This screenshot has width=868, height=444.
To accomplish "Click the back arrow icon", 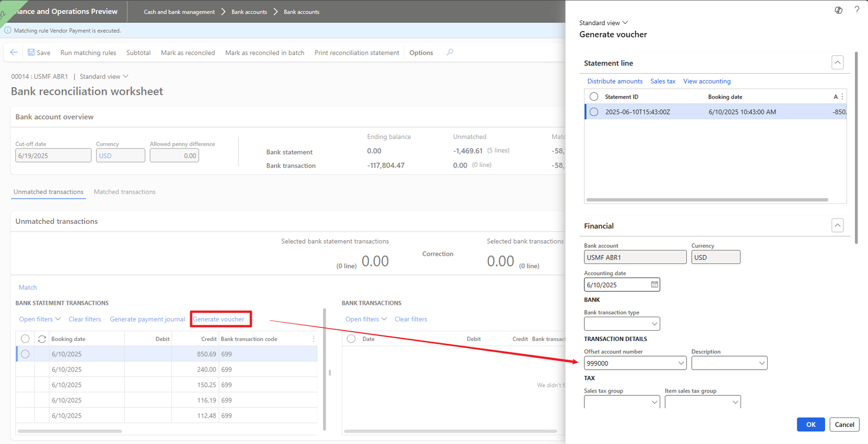I will pos(14,53).
